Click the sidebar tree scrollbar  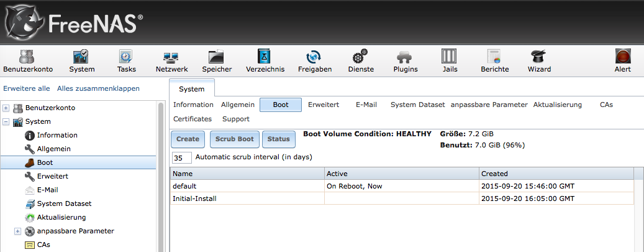coord(161,176)
